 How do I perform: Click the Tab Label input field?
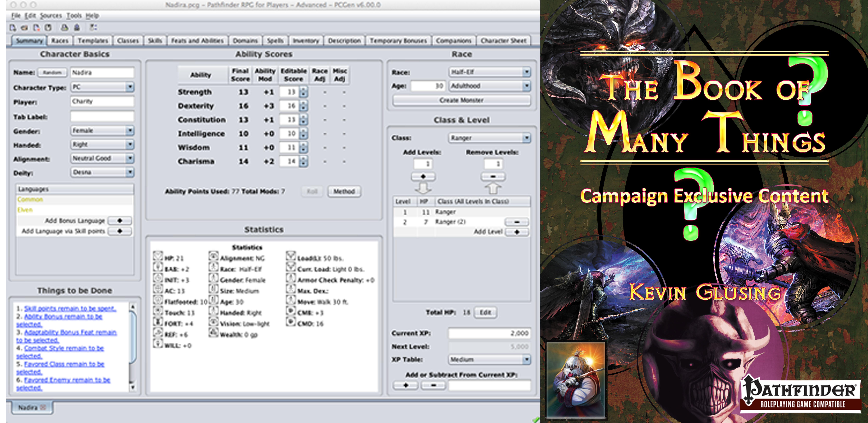pyautogui.click(x=102, y=117)
